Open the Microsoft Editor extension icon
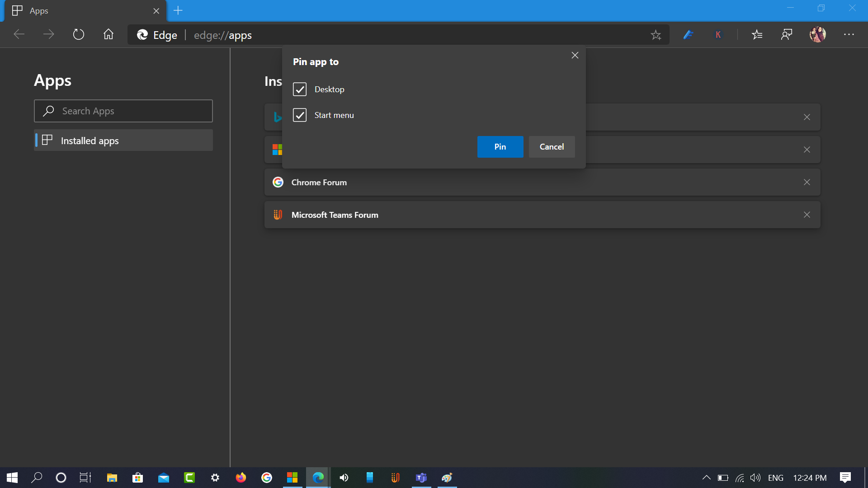The width and height of the screenshot is (868, 488). coord(688,34)
